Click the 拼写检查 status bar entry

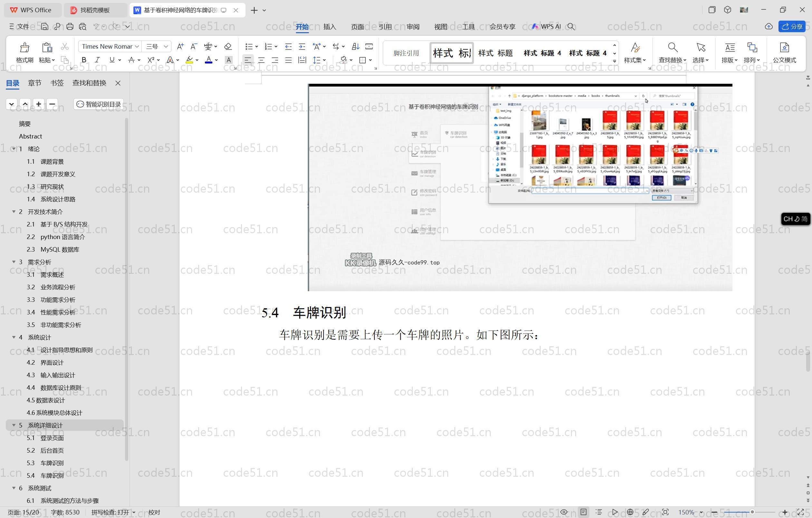pyautogui.click(x=113, y=512)
